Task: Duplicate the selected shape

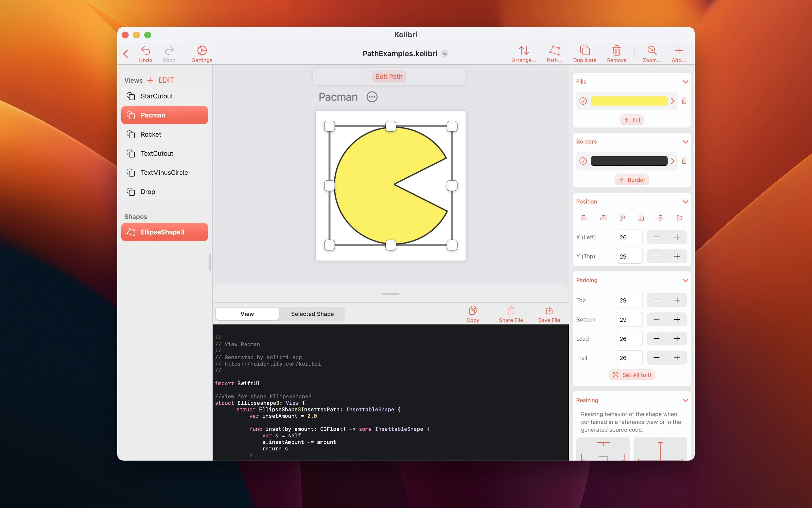Action: pyautogui.click(x=584, y=54)
